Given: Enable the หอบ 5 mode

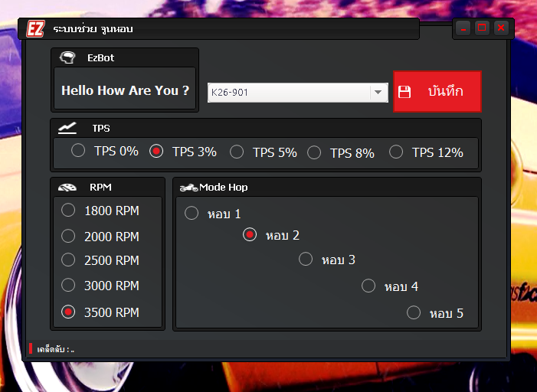Looking at the screenshot, I should click(414, 312).
